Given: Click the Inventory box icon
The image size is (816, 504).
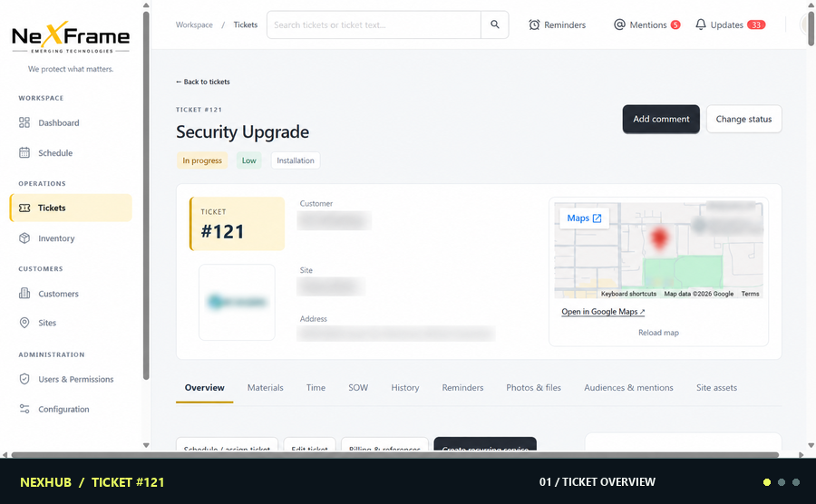Looking at the screenshot, I should [x=24, y=238].
